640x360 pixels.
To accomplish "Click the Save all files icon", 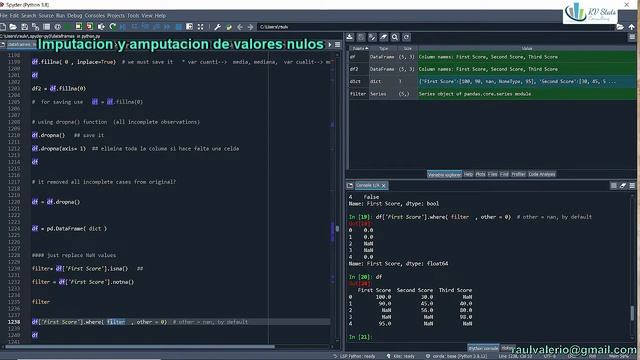I will tap(36, 27).
